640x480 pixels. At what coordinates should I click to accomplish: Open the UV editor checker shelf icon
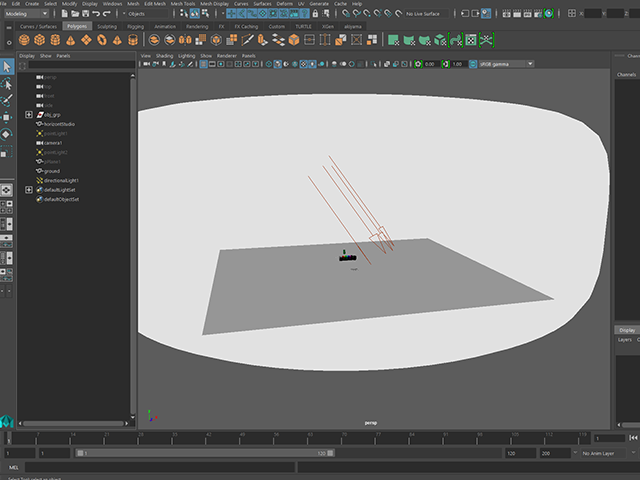point(471,40)
